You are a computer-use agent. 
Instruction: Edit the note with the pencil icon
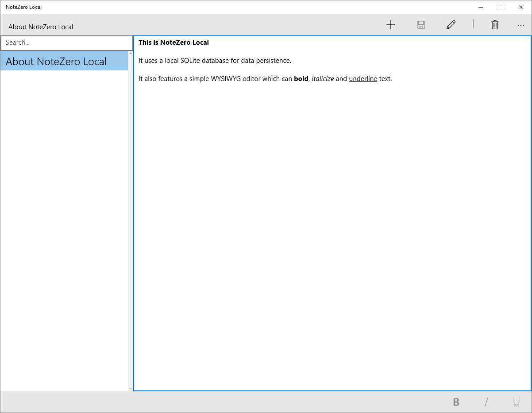pyautogui.click(x=451, y=25)
